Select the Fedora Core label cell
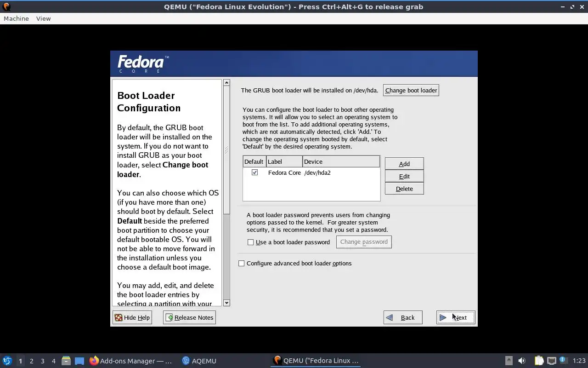This screenshot has width=588, height=368. pyautogui.click(x=284, y=172)
